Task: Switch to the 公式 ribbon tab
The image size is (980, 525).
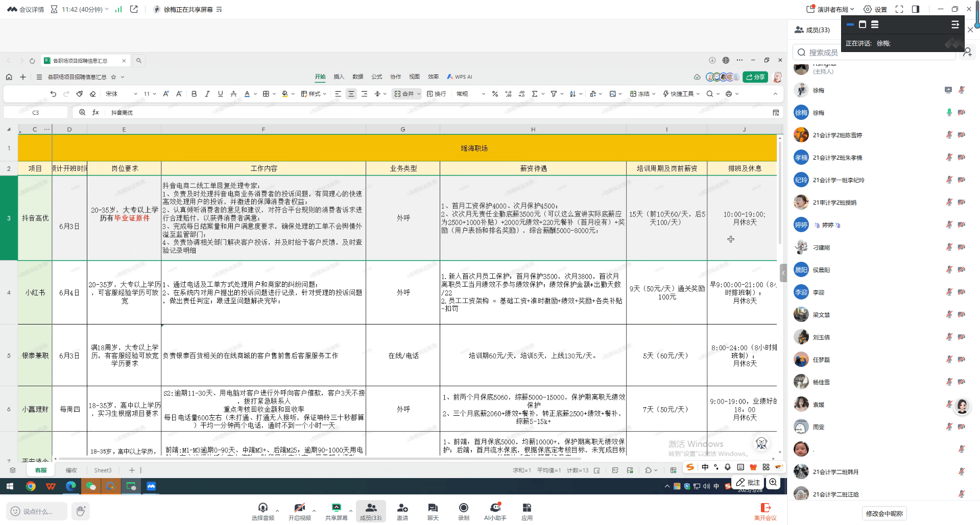Action: click(377, 77)
